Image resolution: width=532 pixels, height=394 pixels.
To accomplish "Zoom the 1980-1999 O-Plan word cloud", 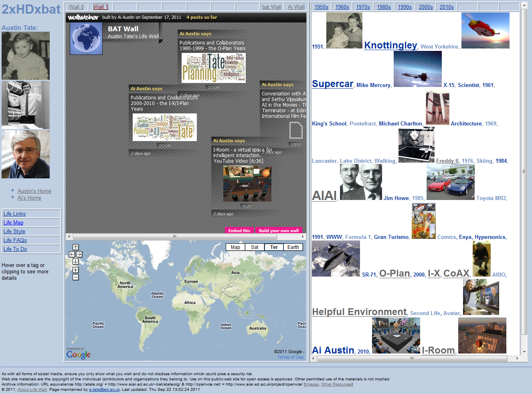I will tap(213, 87).
